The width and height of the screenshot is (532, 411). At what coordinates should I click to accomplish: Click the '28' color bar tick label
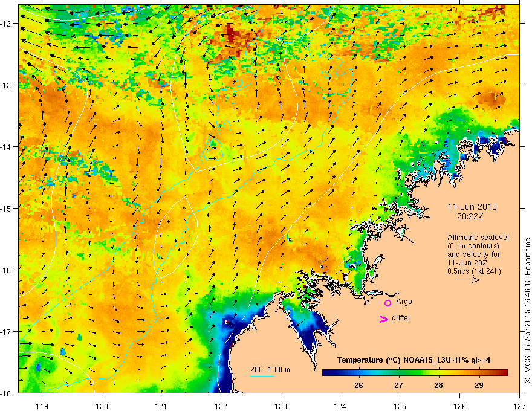pos(439,386)
